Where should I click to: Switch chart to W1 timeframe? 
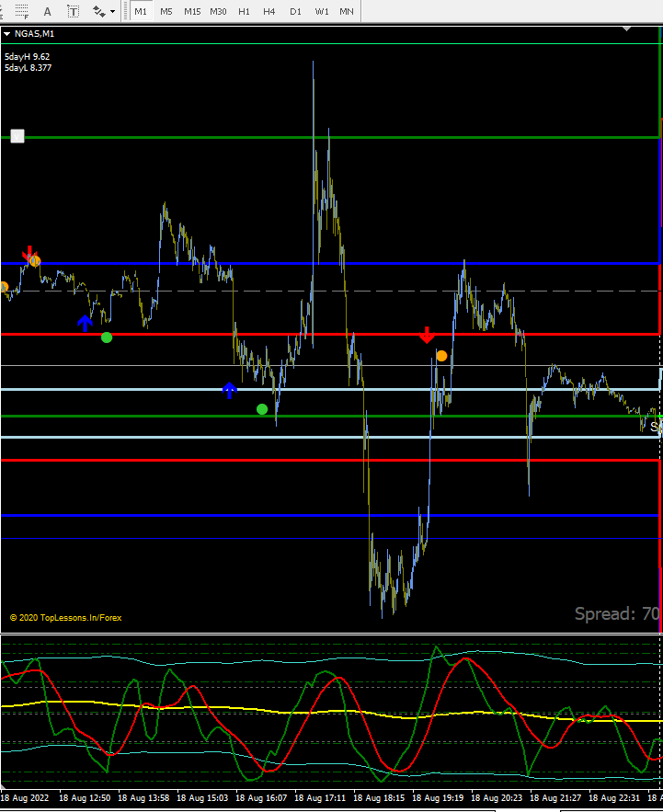click(x=322, y=11)
